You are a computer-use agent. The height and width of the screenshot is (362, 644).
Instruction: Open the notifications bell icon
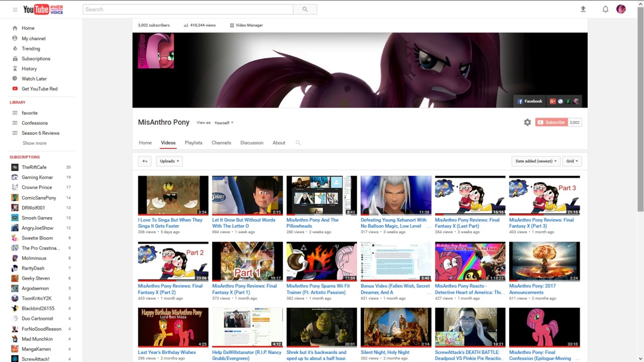(x=605, y=9)
